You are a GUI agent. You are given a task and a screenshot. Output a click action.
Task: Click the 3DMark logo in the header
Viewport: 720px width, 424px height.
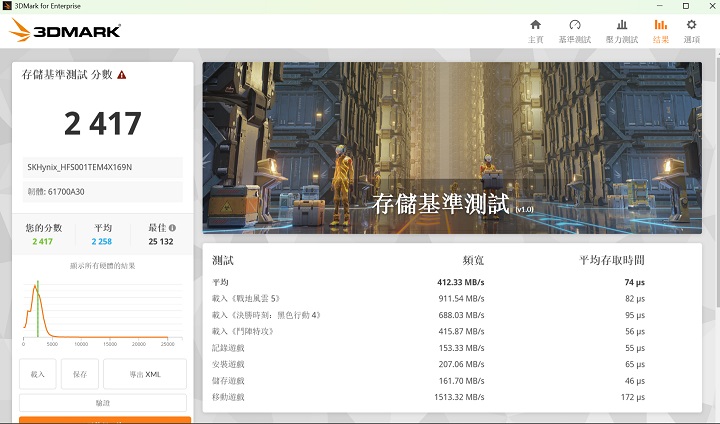point(65,30)
